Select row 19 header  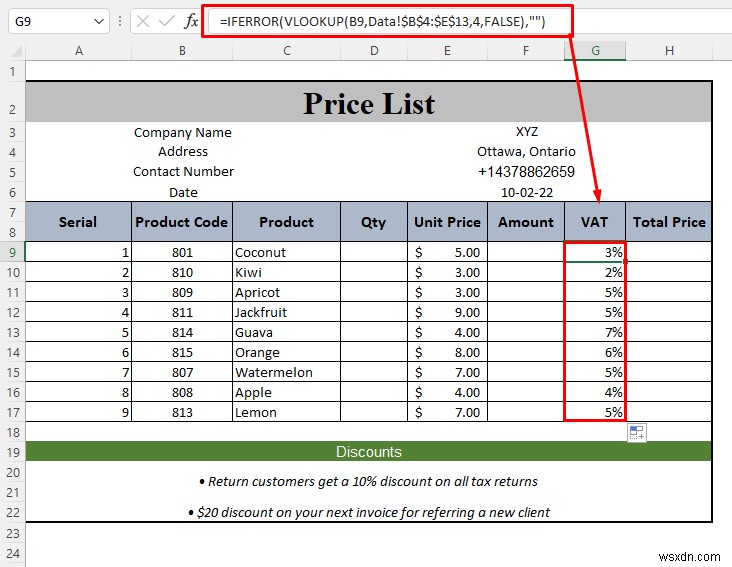(13, 453)
